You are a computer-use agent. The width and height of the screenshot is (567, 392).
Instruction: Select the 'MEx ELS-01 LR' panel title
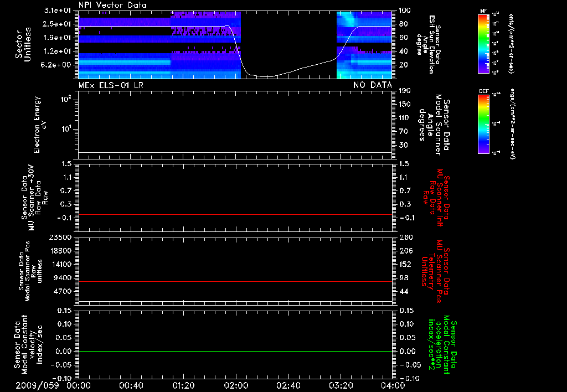pos(111,85)
